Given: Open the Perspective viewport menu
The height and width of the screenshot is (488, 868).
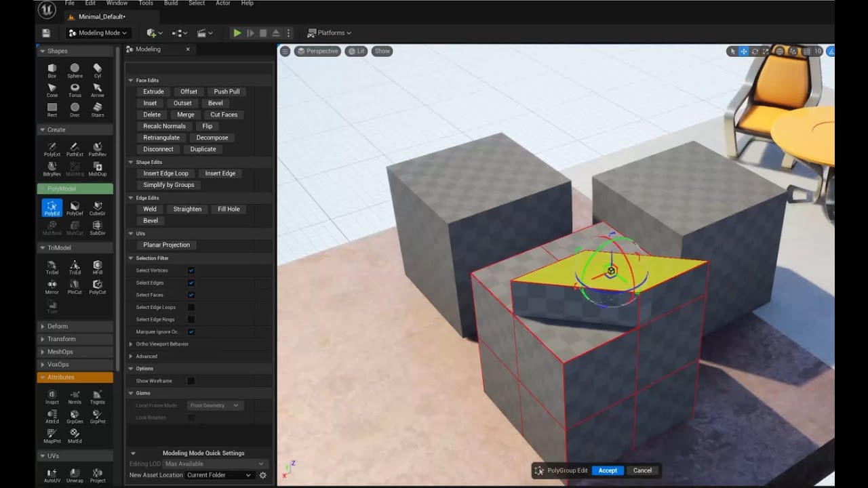Looking at the screenshot, I should click(x=317, y=51).
